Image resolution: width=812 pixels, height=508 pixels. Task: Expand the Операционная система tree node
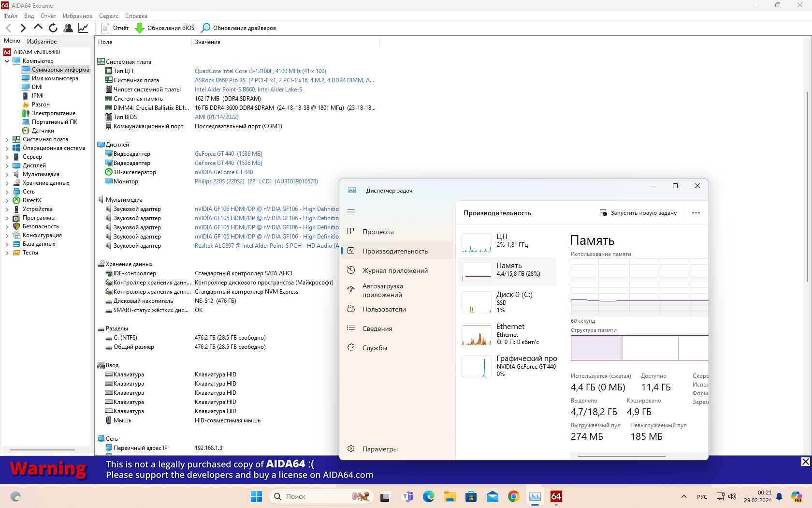tap(7, 148)
